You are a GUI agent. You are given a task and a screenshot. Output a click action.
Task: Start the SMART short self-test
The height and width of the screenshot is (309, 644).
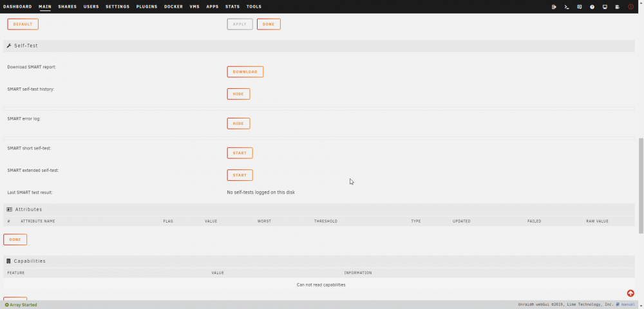(x=240, y=153)
